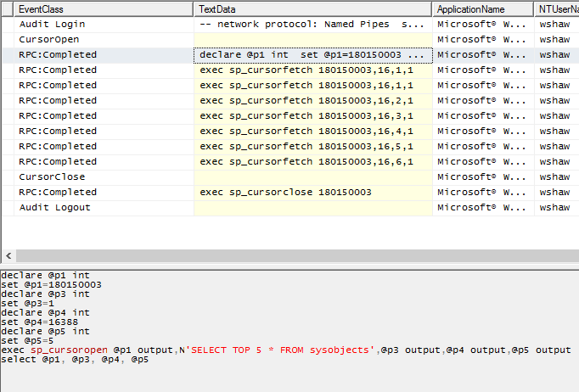Click the 'select @p1, @p3, @p4, @p5' line
Screen dimensions: 579x392
click(75, 360)
